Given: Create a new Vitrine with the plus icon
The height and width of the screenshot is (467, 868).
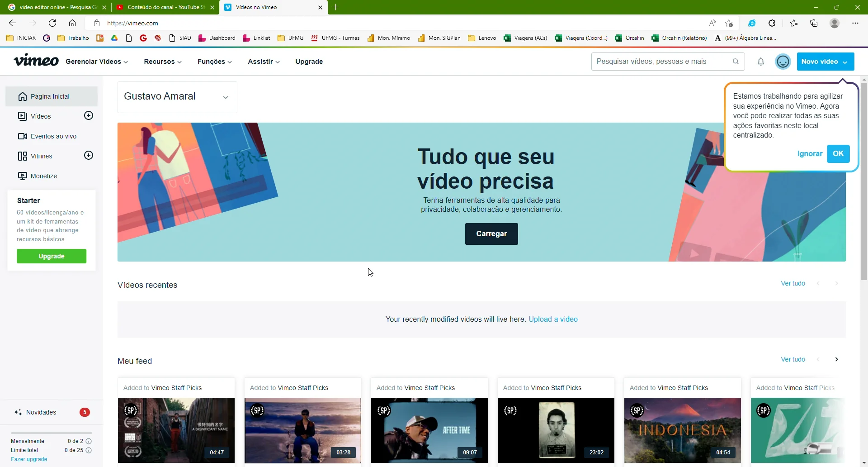Looking at the screenshot, I should point(89,155).
